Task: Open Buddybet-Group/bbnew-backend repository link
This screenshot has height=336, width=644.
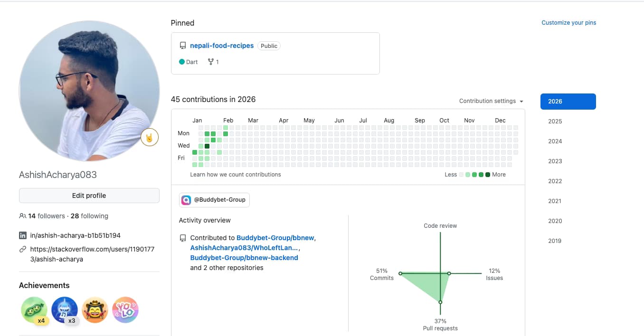Action: coord(244,258)
